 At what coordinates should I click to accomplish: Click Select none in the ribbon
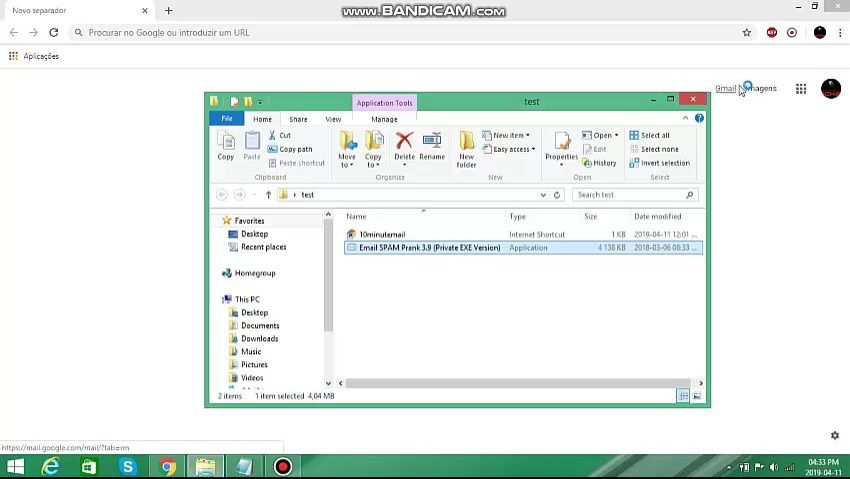coord(654,149)
